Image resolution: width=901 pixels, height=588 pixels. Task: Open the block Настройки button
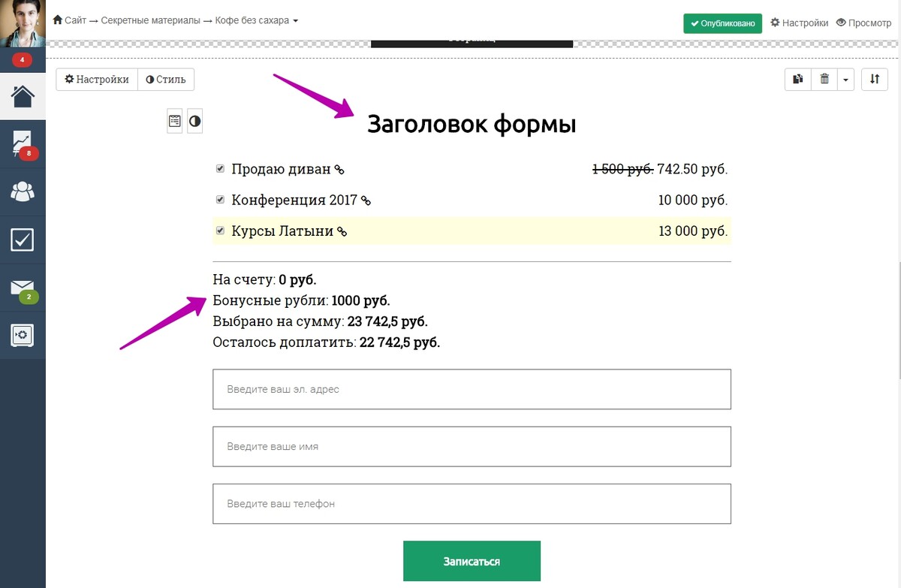coord(97,79)
